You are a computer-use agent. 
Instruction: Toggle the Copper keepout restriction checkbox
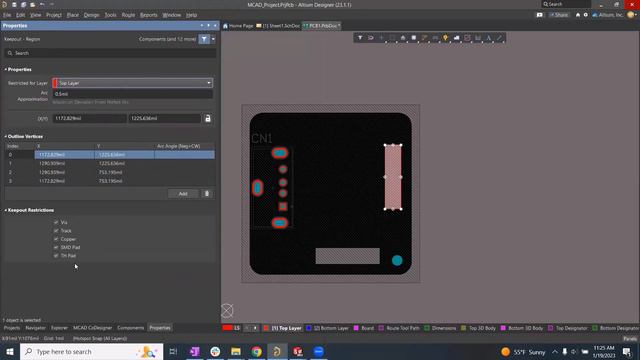[x=56, y=239]
